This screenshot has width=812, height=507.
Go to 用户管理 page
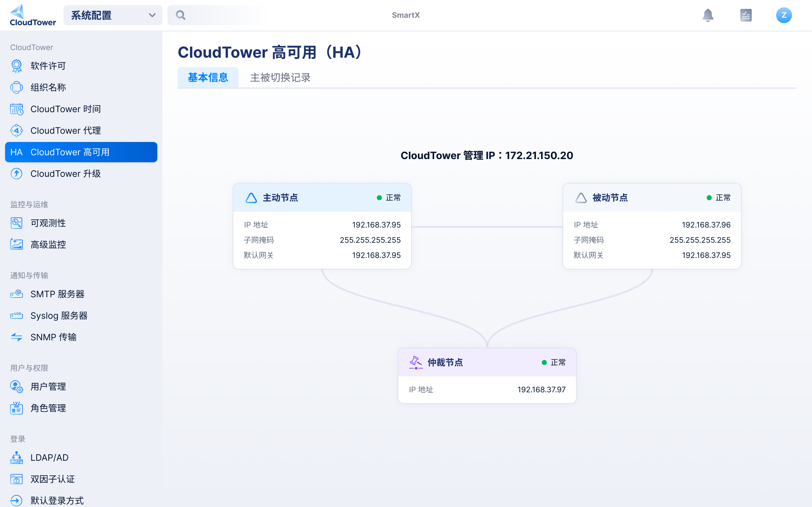(48, 387)
